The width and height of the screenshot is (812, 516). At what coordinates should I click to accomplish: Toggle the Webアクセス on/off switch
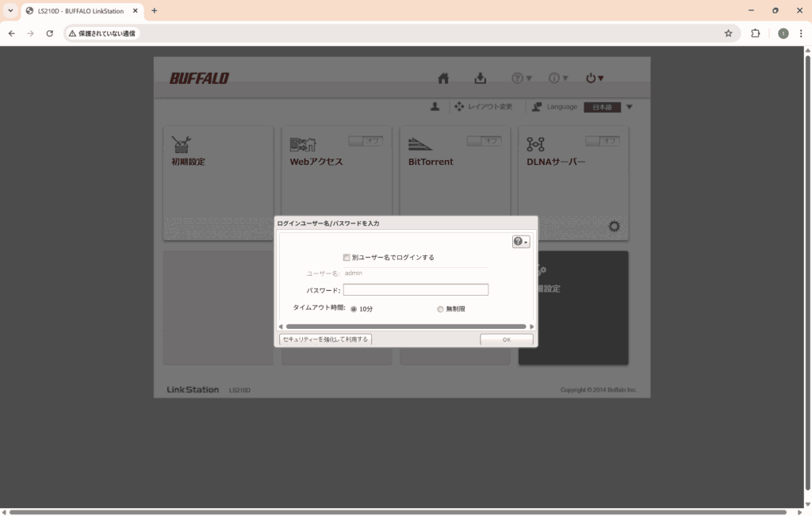point(366,141)
